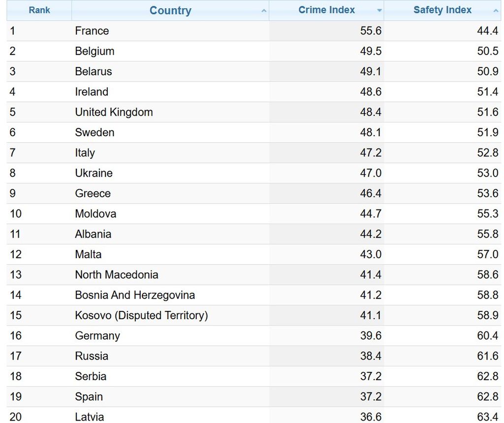
Task: Click the Country column sort arrow
Action: [264, 11]
